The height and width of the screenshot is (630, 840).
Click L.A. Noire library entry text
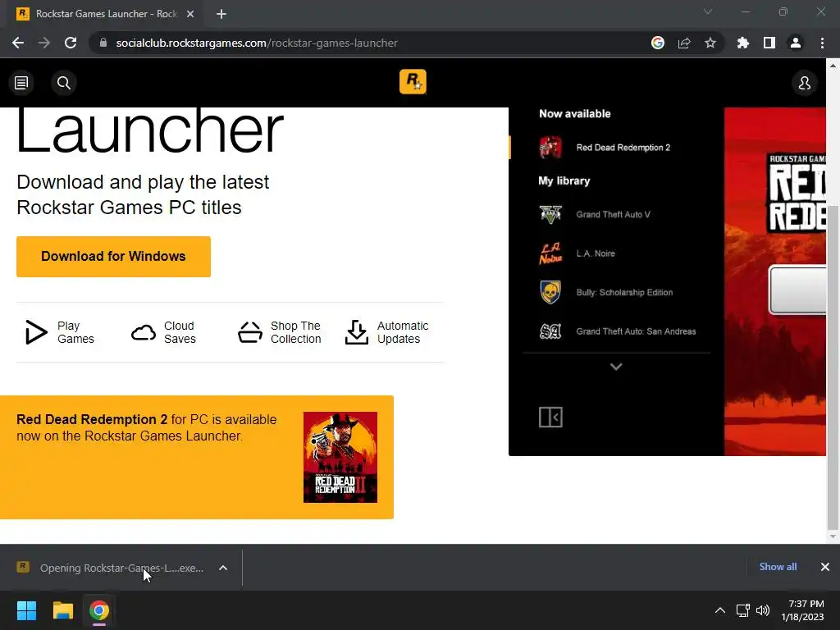[x=596, y=253]
